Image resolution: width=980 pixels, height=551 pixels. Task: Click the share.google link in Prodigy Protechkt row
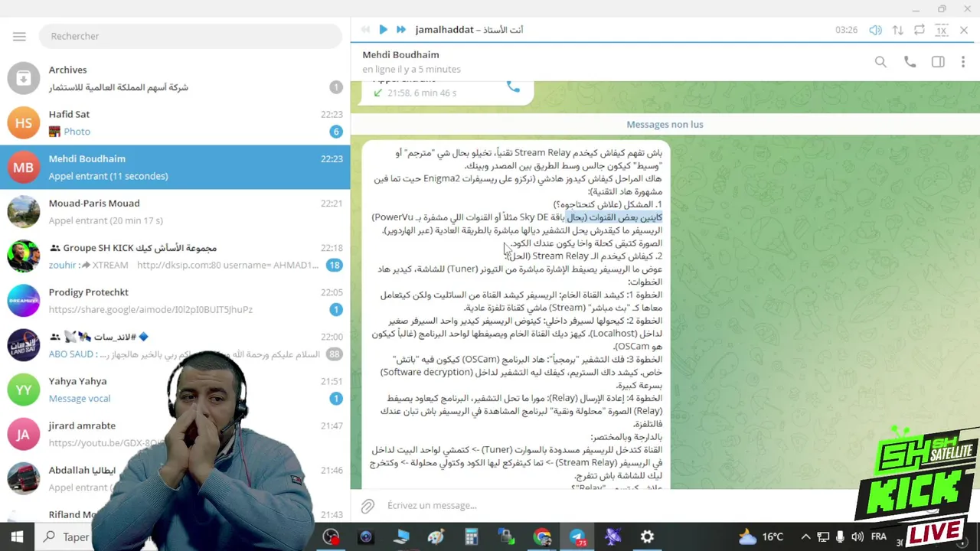tap(151, 309)
